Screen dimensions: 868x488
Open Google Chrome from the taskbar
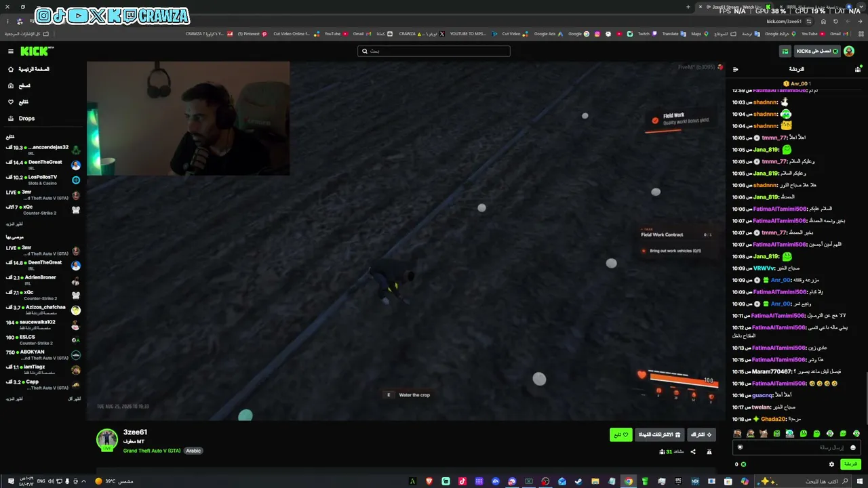pos(629,481)
